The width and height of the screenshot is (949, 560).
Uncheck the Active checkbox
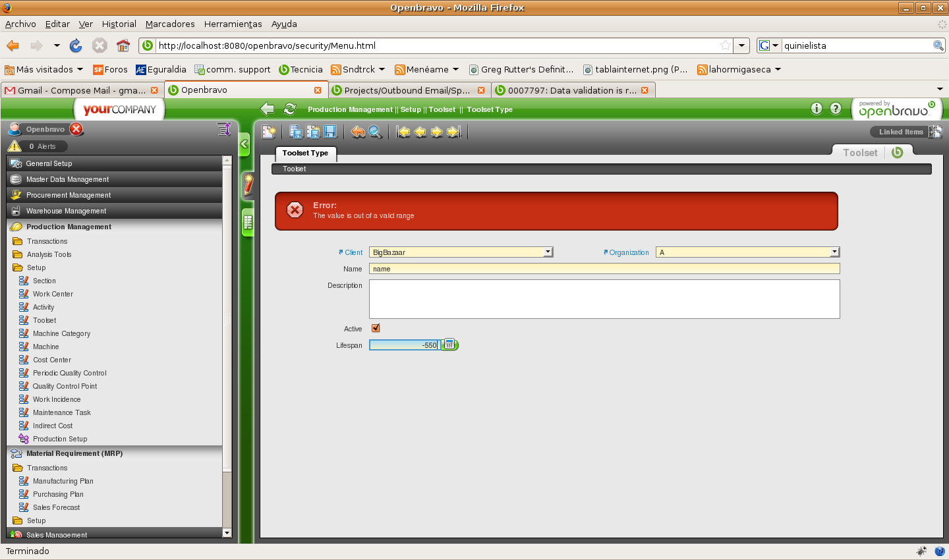(x=376, y=328)
